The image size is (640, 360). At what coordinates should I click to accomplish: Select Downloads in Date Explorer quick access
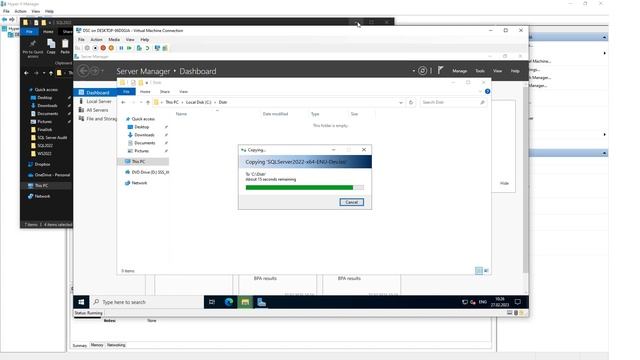(144, 135)
